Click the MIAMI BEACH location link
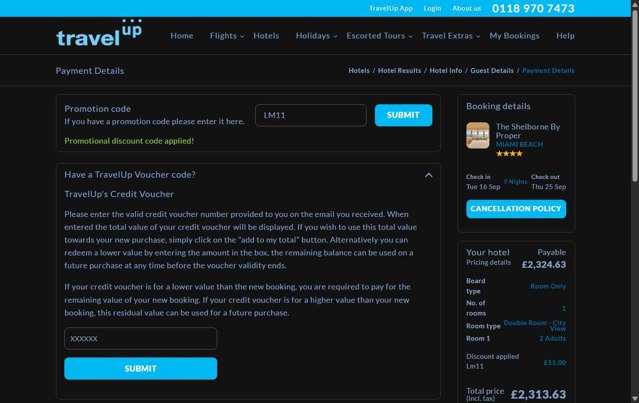 coord(519,144)
